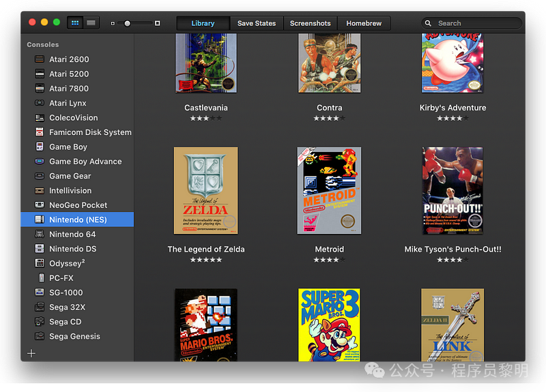Click the SG-1000 console icon
Image resolution: width=546 pixels, height=392 pixels.
(40, 292)
